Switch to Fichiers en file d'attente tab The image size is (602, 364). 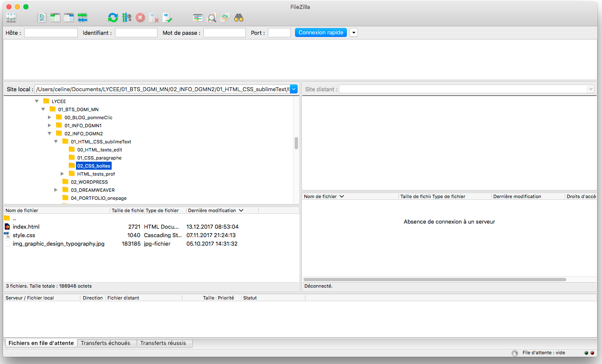tap(41, 343)
